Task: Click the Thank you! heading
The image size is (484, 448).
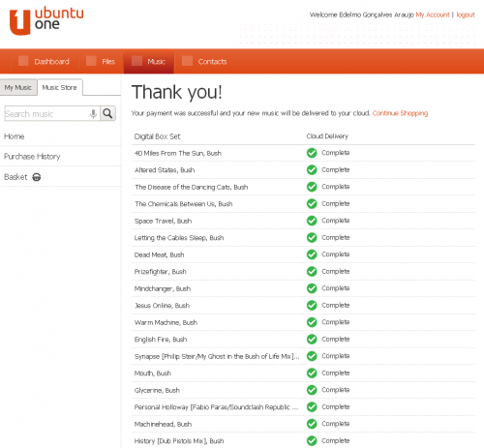Action: point(177,92)
